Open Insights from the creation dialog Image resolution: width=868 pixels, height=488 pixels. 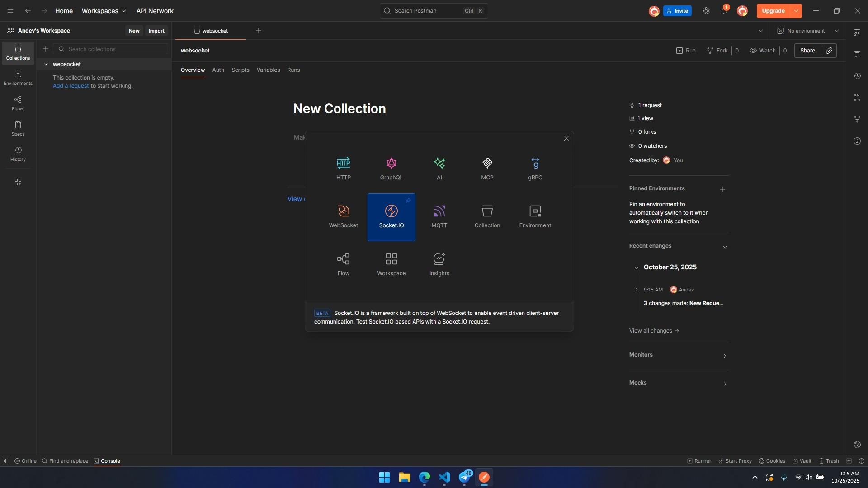click(x=439, y=264)
